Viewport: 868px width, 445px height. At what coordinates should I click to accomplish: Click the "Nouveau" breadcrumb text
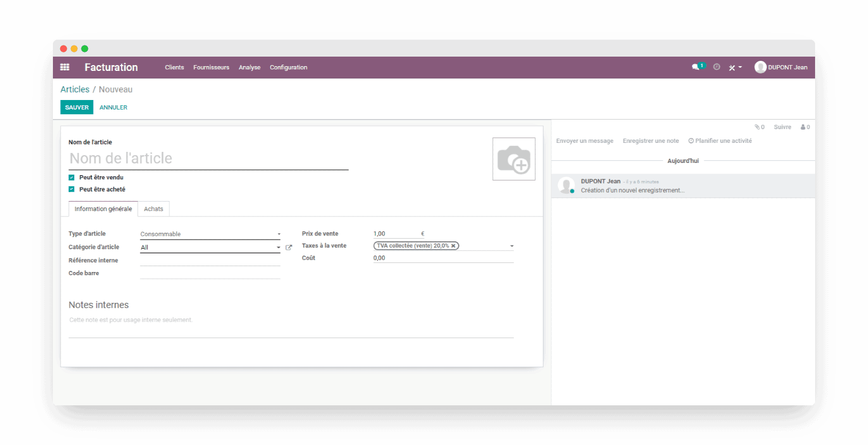click(115, 89)
